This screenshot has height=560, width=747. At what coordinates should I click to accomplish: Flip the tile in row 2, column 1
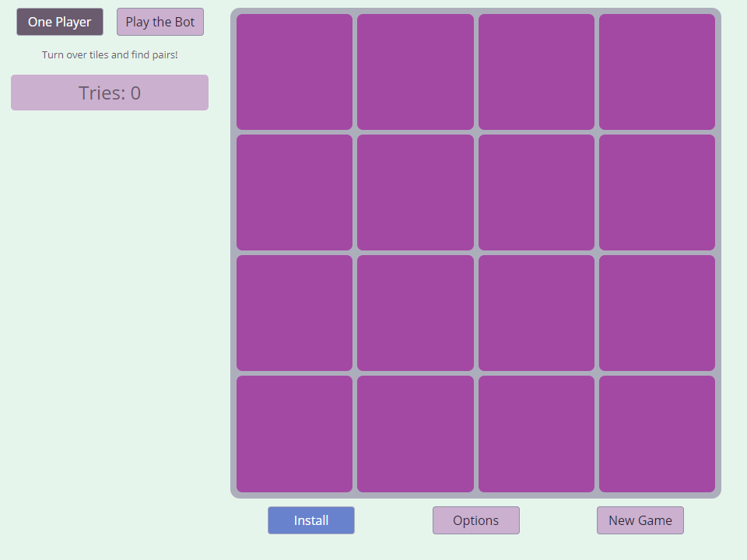[x=294, y=192]
